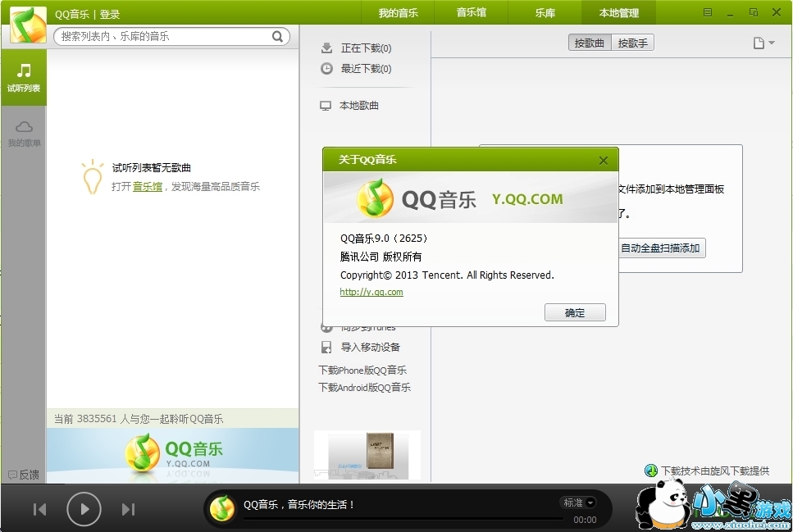Open the 试听列表 sidebar panel
The height and width of the screenshot is (532, 793).
pos(23,77)
